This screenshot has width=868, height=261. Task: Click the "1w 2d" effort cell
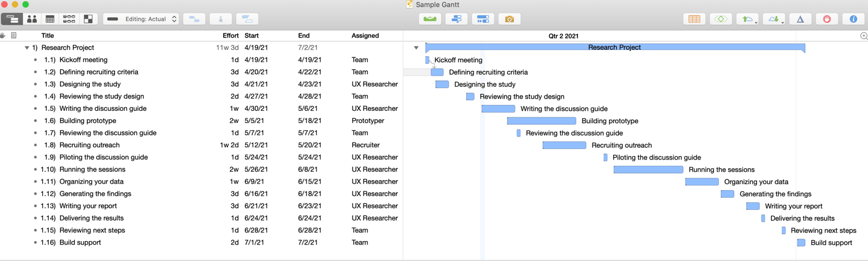point(229,145)
